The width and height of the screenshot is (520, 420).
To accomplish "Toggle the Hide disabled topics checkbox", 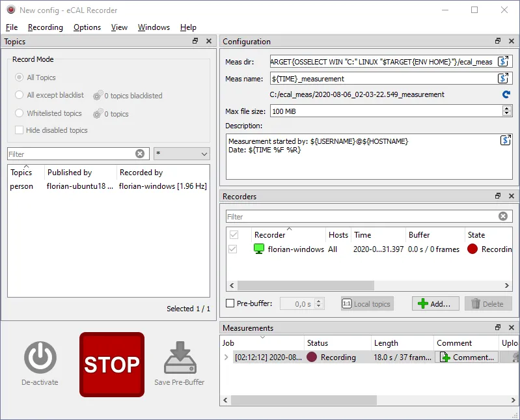I will 19,130.
